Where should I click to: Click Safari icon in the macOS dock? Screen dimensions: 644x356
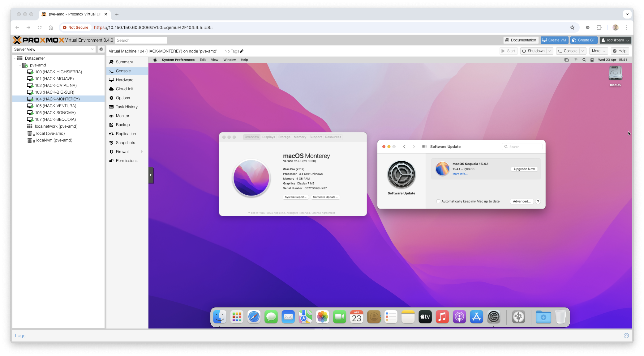click(x=254, y=317)
